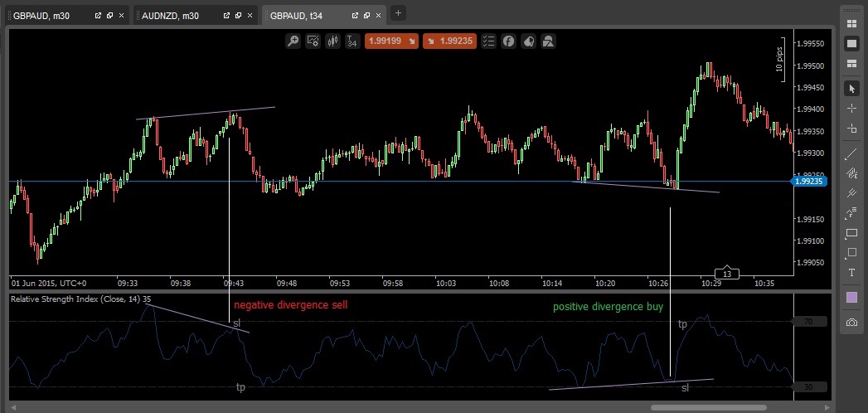Screen dimensions: 868x413
Task: Click the Relative Strength Index indicator label
Action: point(80,299)
